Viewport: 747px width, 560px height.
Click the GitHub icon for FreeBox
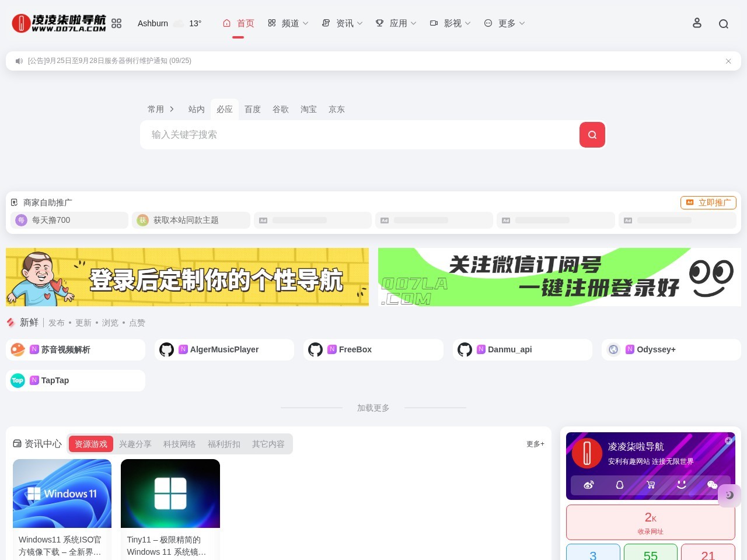click(316, 349)
